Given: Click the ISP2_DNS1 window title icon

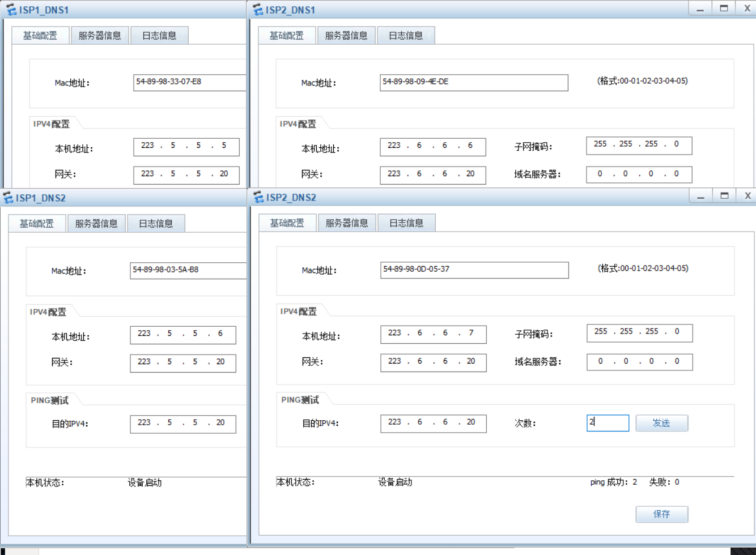Looking at the screenshot, I should point(258,10).
